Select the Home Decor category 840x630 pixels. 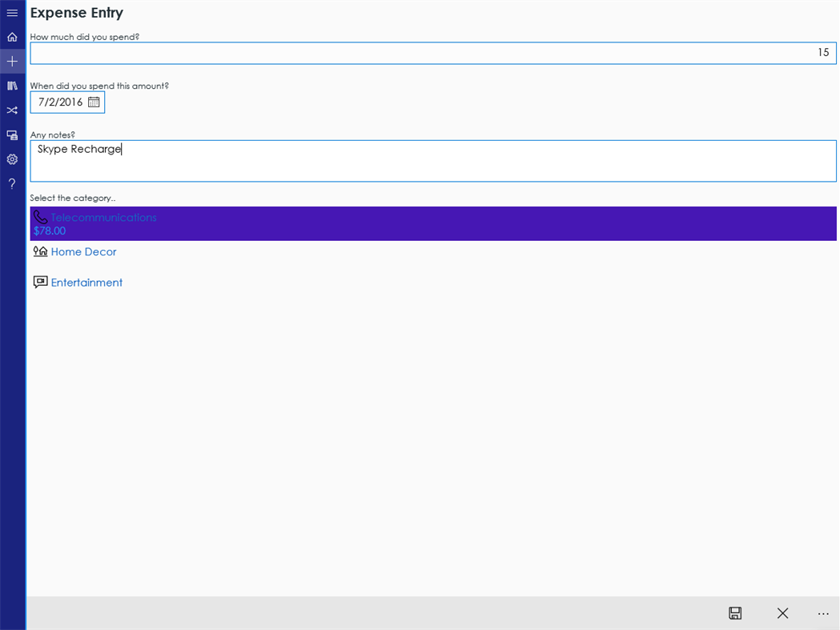[x=83, y=251]
